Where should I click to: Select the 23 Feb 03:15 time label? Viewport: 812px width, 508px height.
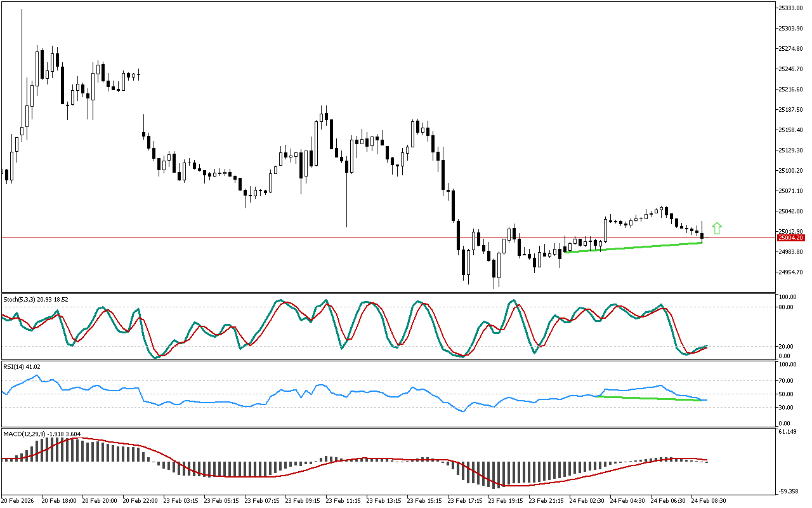click(181, 501)
